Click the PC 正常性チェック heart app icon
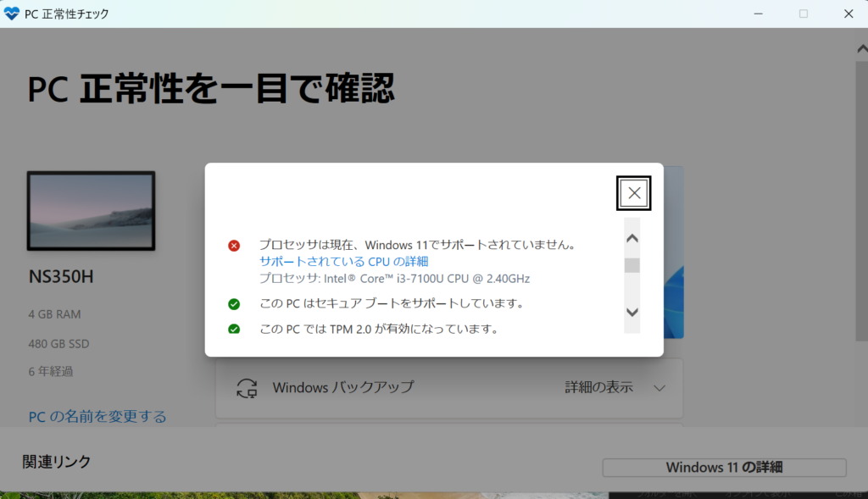The width and height of the screenshot is (868, 499). [x=12, y=14]
